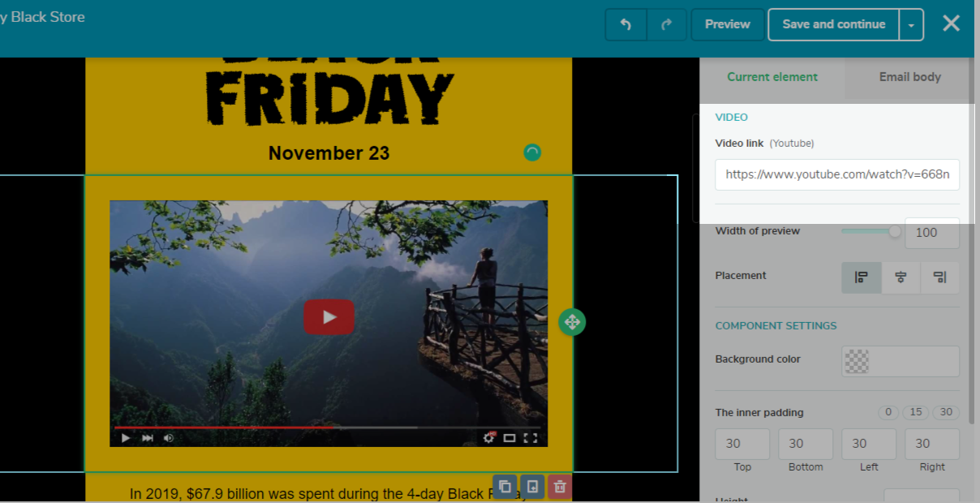Viewport: 980px width, 503px height.
Task: Edit the Left padding value
Action: pos(869,444)
